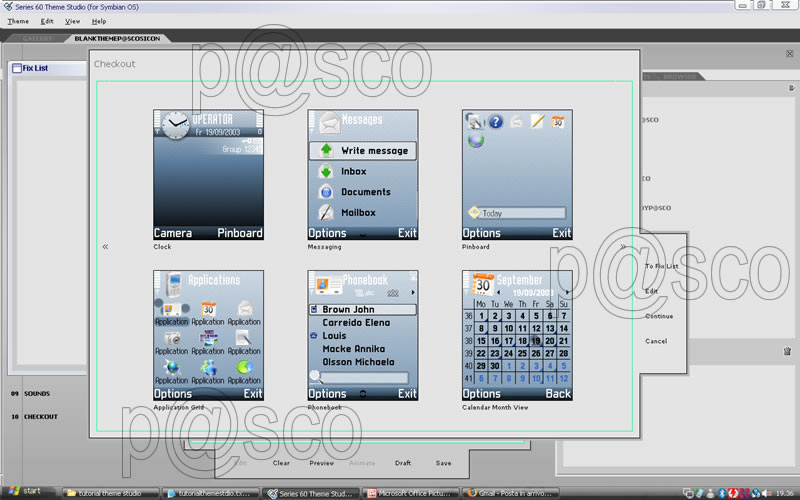This screenshot has width=800, height=500.
Task: Click the Bluetooth icon in system tray
Action: pyautogui.click(x=721, y=493)
